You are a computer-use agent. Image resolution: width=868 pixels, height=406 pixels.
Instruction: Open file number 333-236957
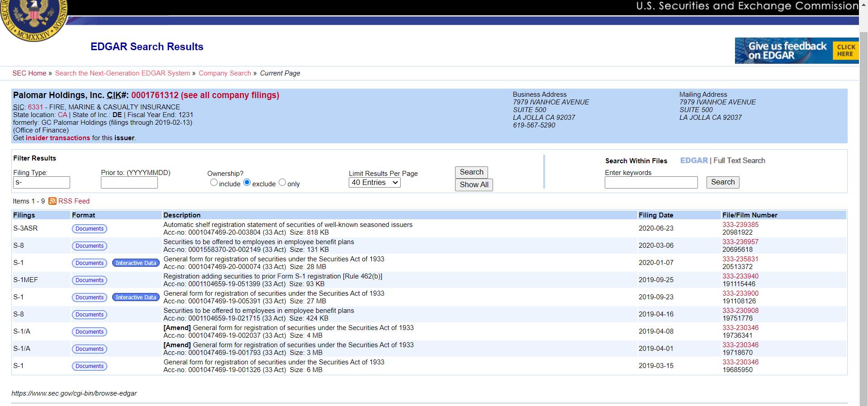click(740, 242)
